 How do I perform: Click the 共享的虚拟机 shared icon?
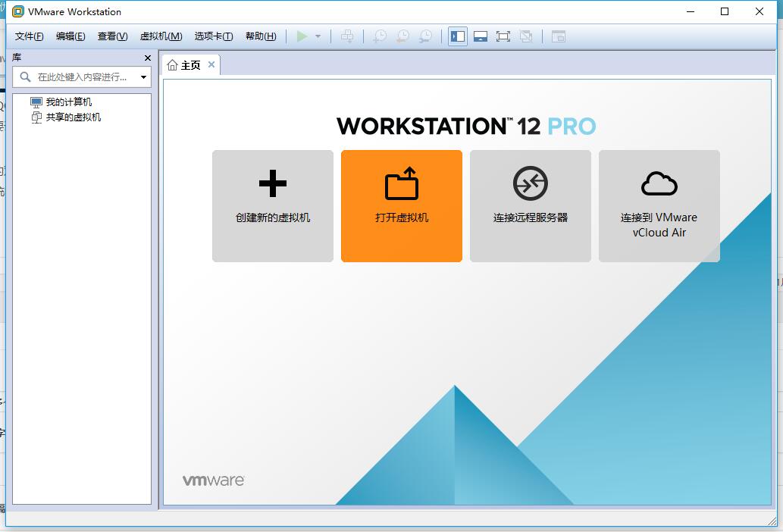[x=36, y=117]
